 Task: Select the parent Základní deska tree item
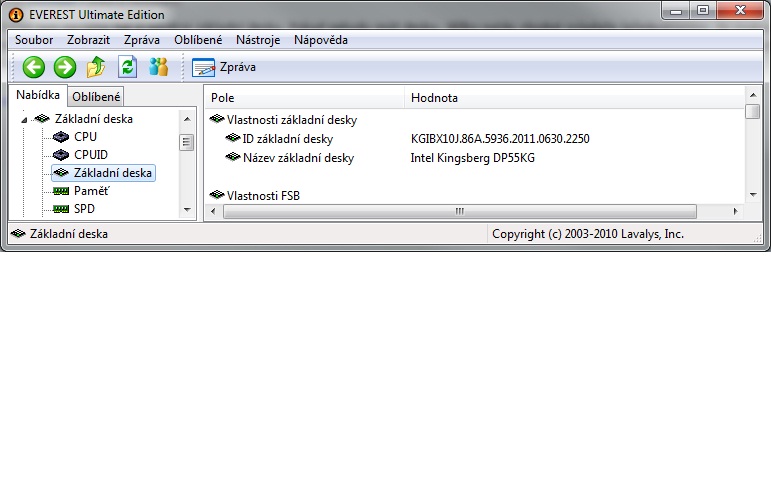[x=93, y=119]
